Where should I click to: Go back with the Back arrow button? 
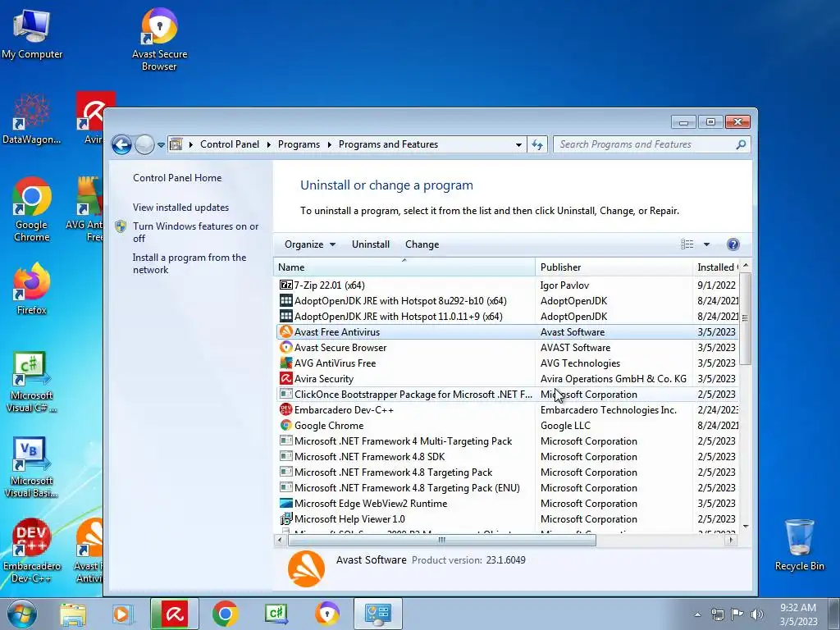tap(121, 144)
